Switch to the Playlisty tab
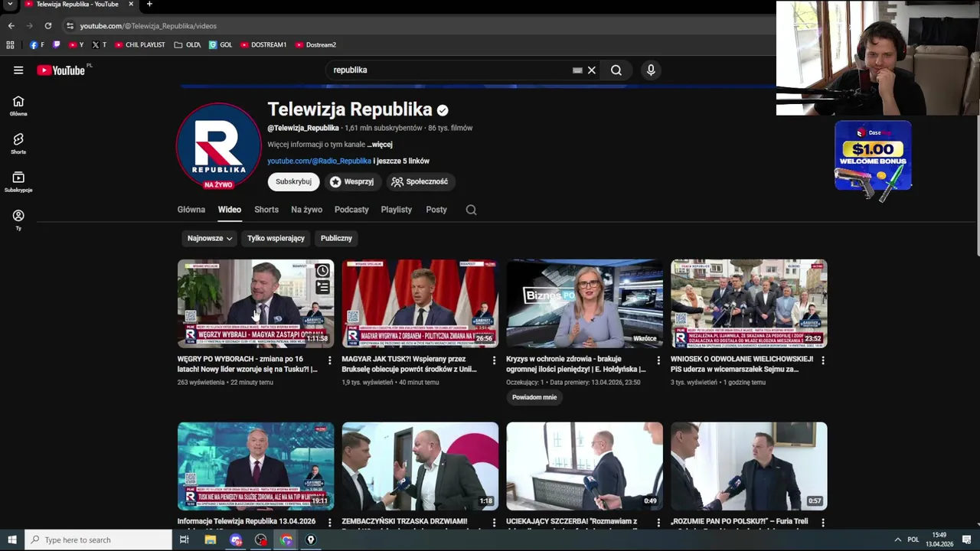The height and width of the screenshot is (551, 980). pyautogui.click(x=397, y=210)
